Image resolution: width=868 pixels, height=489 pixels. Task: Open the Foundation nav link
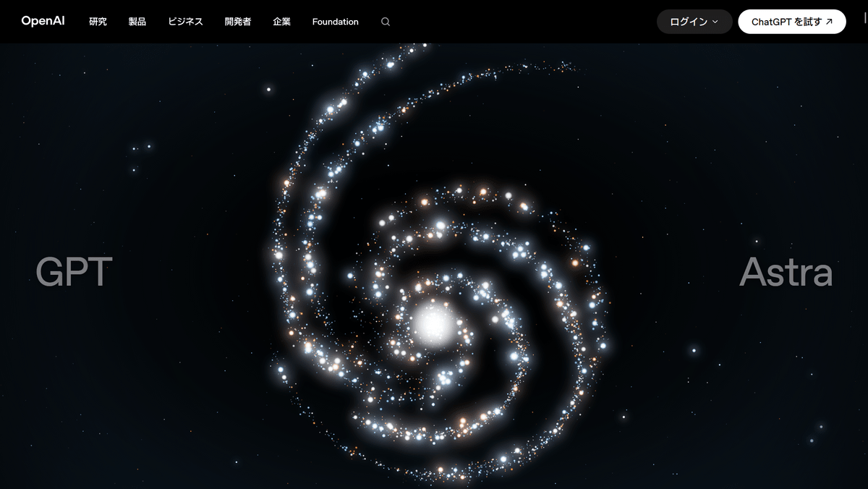click(335, 22)
